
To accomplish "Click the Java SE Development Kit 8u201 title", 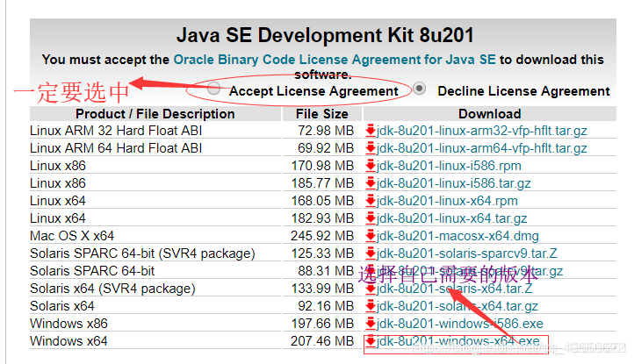I will (x=325, y=35).
